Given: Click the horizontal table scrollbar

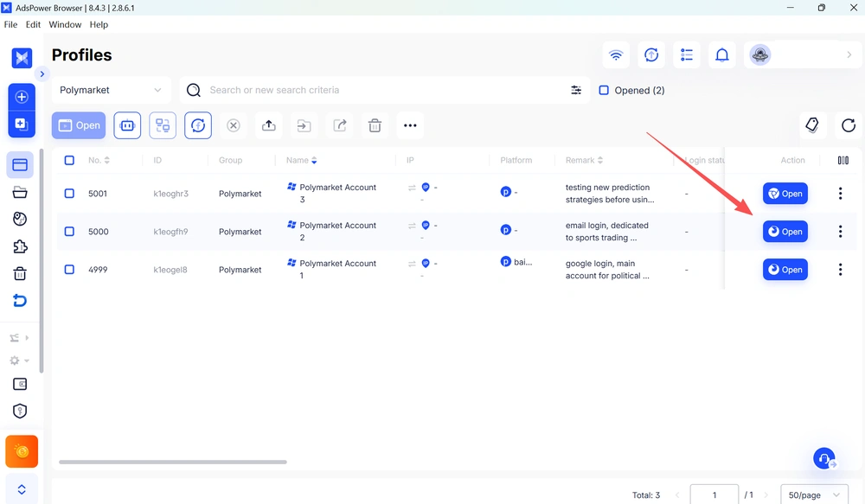Looking at the screenshot, I should pos(173,463).
